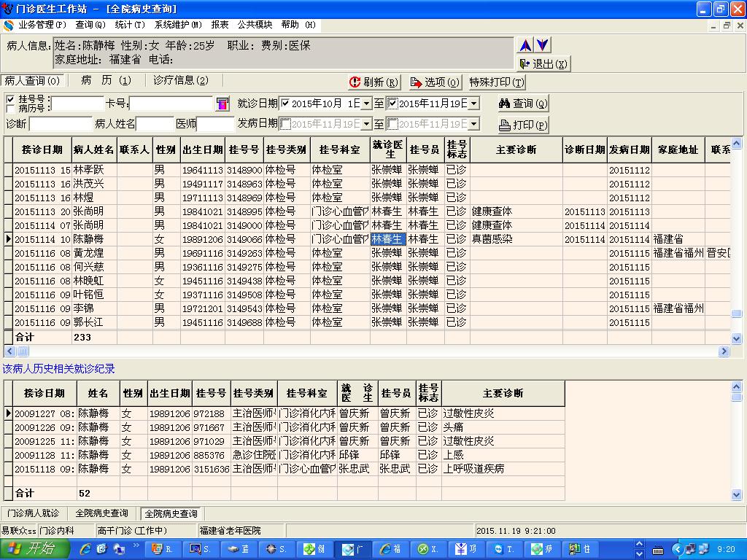Click the highlighted 林春生 doctor cell
The image size is (747, 560).
point(388,239)
